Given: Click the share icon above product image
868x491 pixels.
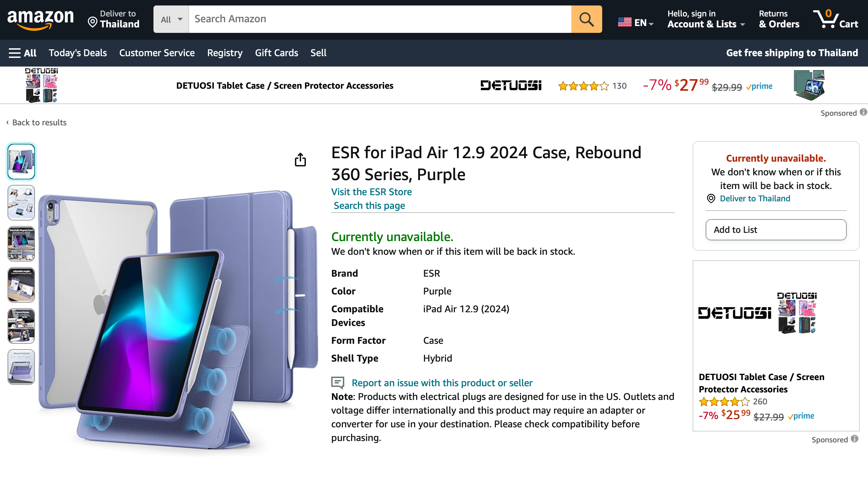Looking at the screenshot, I should (x=300, y=160).
